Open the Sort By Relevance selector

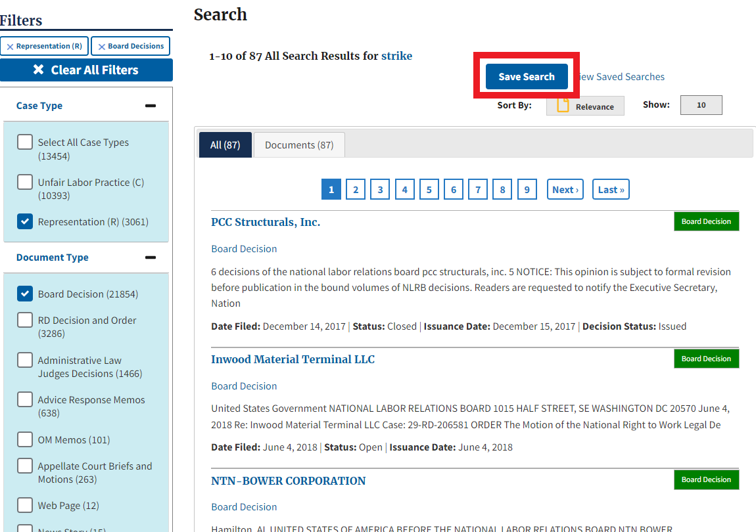[x=585, y=106]
